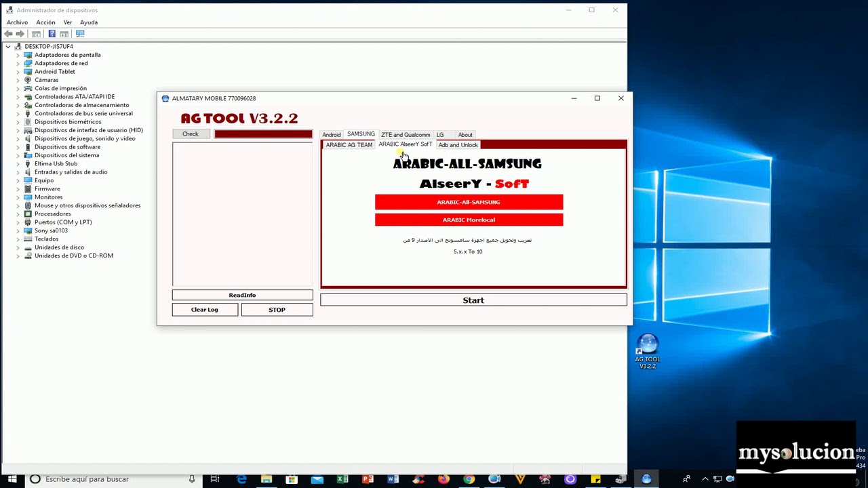The width and height of the screenshot is (868, 488).
Task: Open the About tab
Action: (465, 135)
